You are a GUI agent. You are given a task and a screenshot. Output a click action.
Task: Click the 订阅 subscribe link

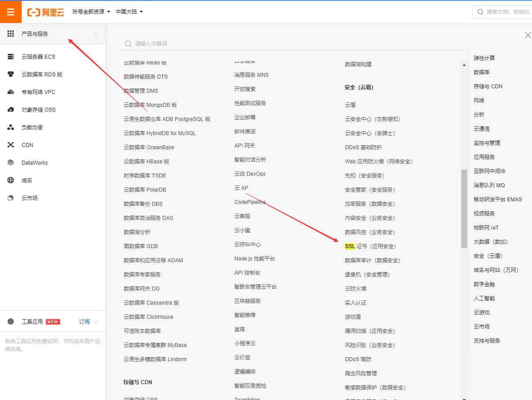pyautogui.click(x=84, y=322)
